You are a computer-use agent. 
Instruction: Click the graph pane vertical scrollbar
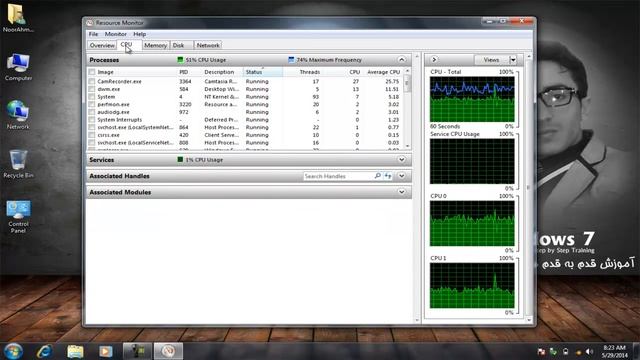point(529,188)
